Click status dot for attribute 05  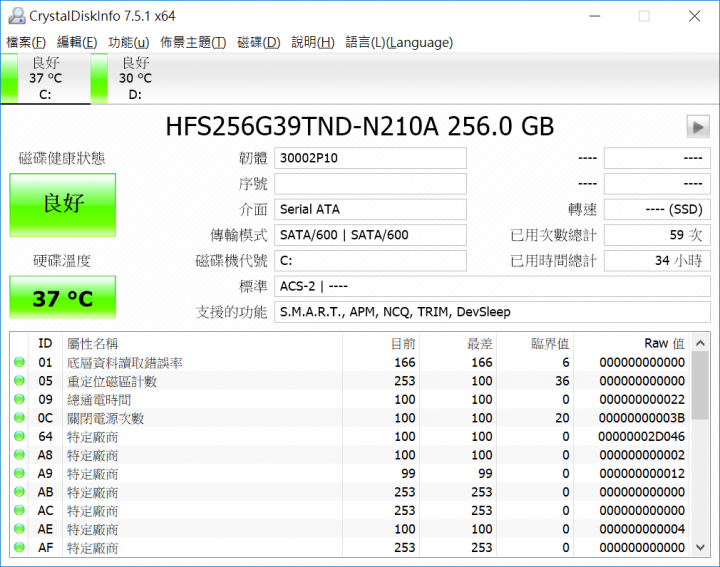[x=19, y=381]
